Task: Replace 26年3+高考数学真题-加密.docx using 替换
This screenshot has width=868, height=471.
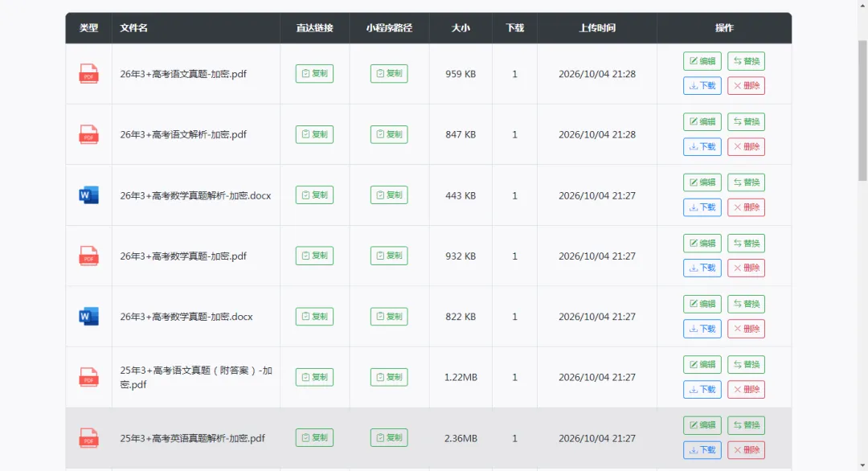Action: tap(746, 304)
